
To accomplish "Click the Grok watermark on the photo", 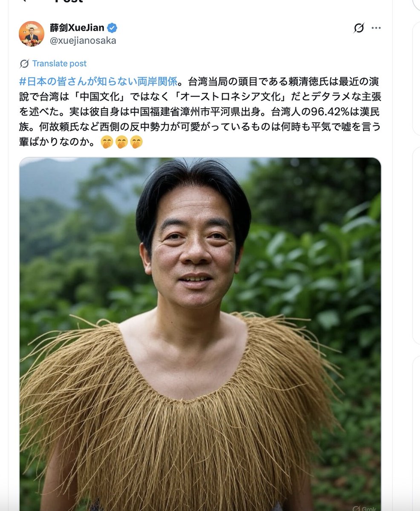I will tap(365, 507).
